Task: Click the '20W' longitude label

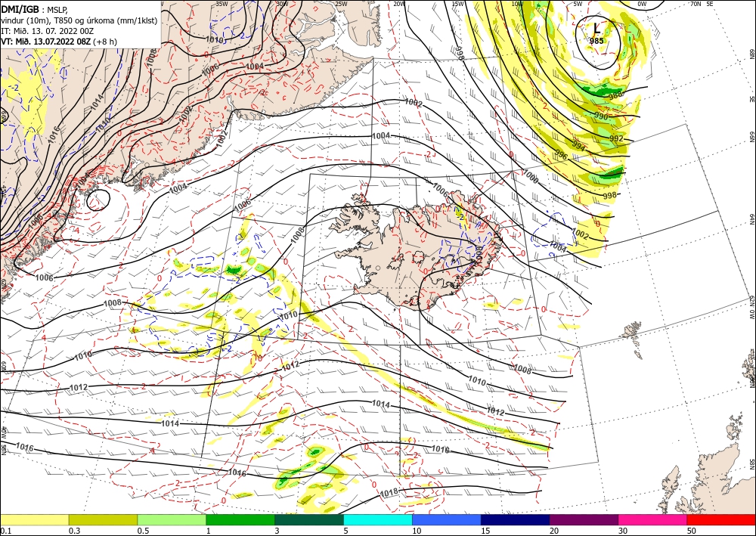Action: (x=398, y=4)
